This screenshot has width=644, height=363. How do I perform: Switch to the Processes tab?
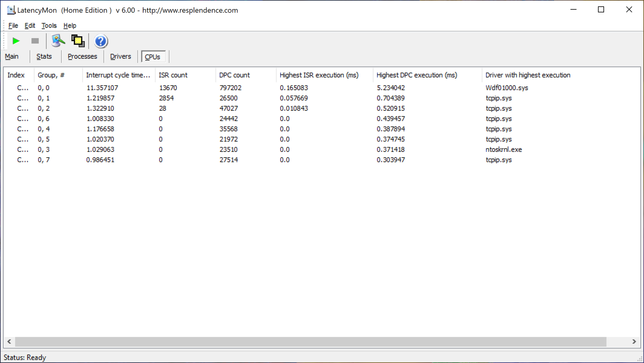click(x=82, y=56)
